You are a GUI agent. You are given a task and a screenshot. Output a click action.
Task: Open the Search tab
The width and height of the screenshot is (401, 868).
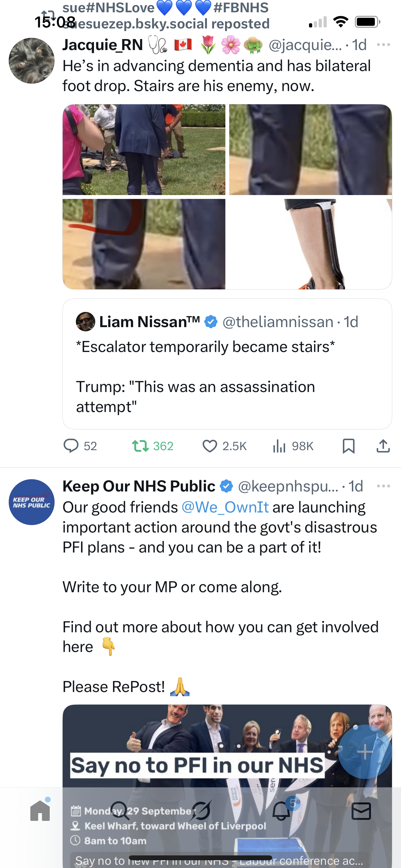[x=120, y=811]
